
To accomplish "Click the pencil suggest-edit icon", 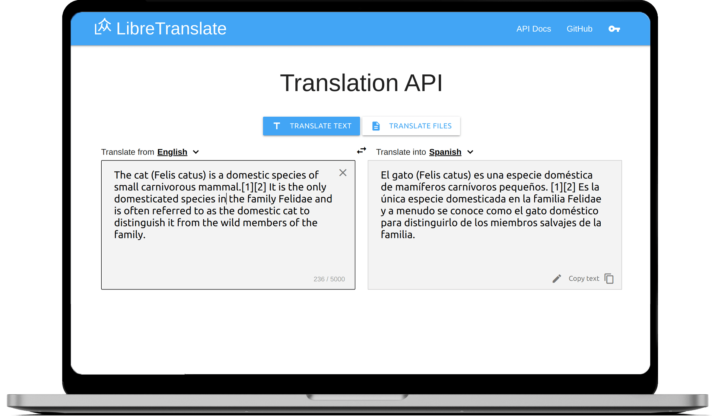I will pyautogui.click(x=556, y=279).
